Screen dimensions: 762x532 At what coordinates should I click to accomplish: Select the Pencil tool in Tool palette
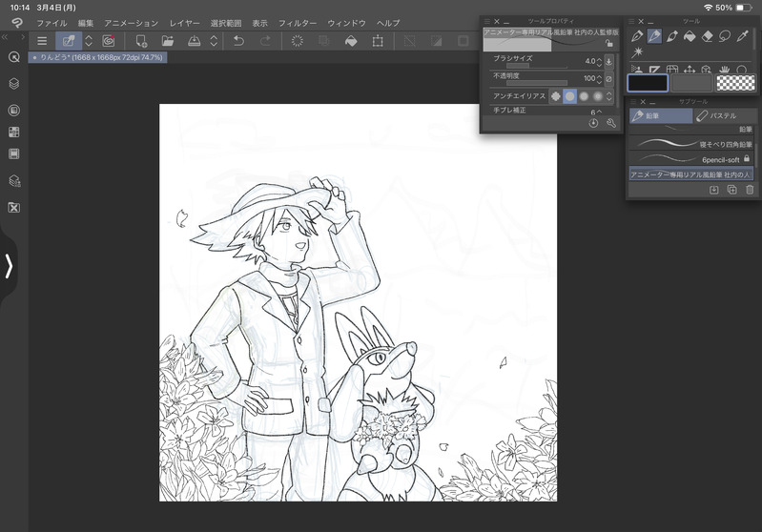tap(654, 36)
